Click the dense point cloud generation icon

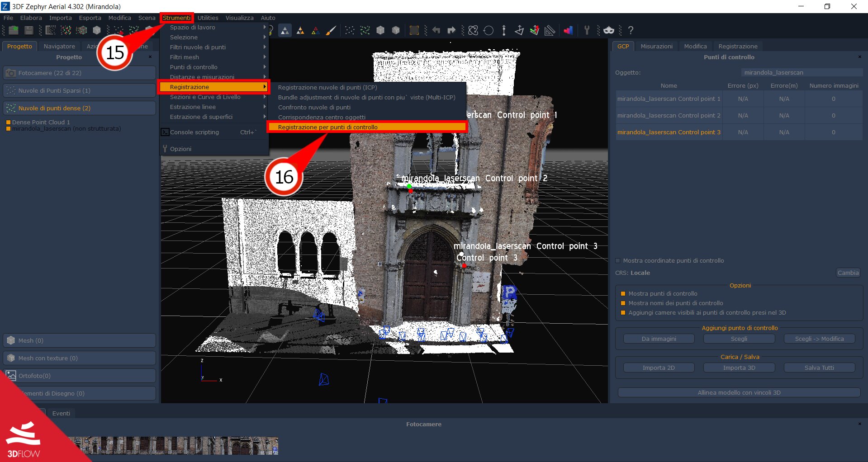click(x=66, y=30)
